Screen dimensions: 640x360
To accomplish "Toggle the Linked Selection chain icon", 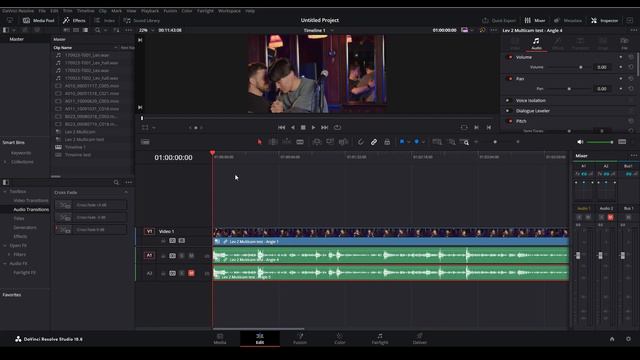I will tap(374, 142).
